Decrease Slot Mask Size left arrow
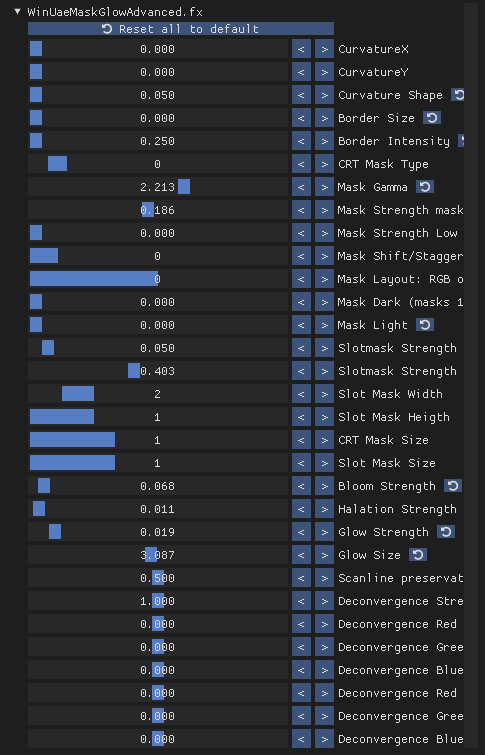Viewport: 485px width, 755px height. point(301,463)
